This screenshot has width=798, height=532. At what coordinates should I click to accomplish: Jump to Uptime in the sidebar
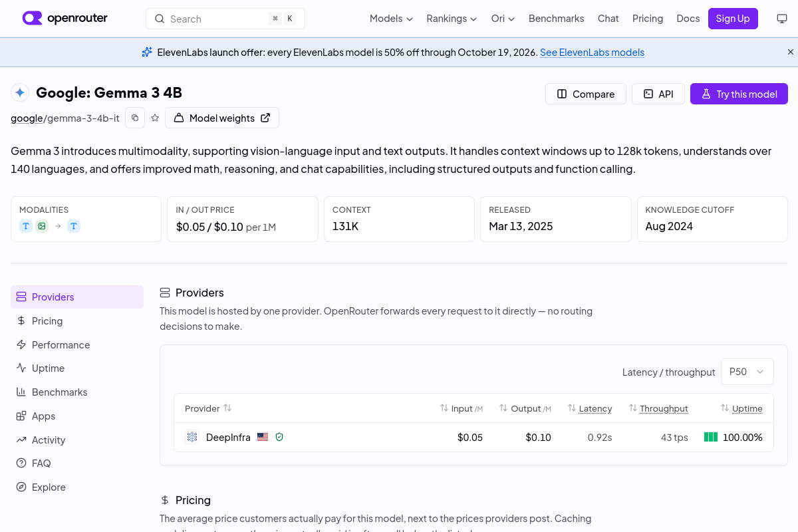click(77, 368)
